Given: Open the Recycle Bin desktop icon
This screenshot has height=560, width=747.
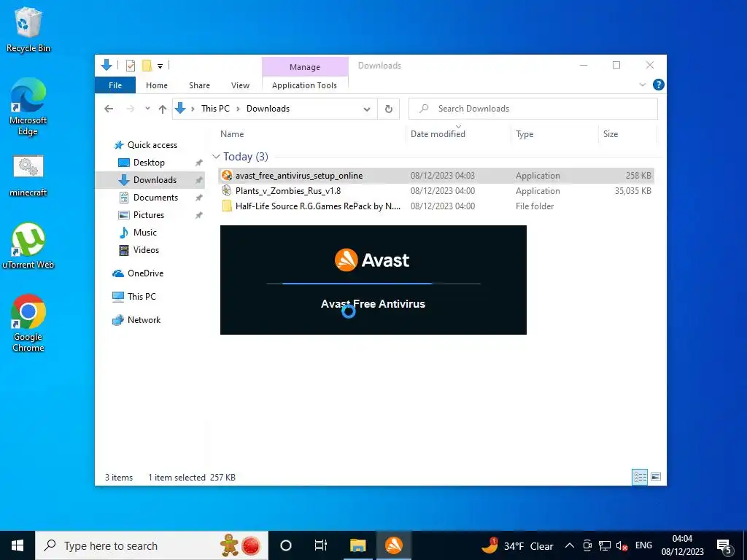Looking at the screenshot, I should (28, 29).
